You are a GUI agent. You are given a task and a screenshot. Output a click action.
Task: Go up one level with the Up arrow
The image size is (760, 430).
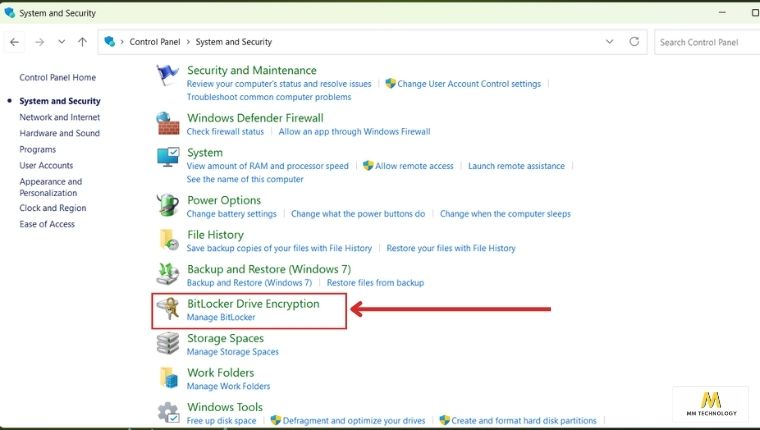pos(82,42)
